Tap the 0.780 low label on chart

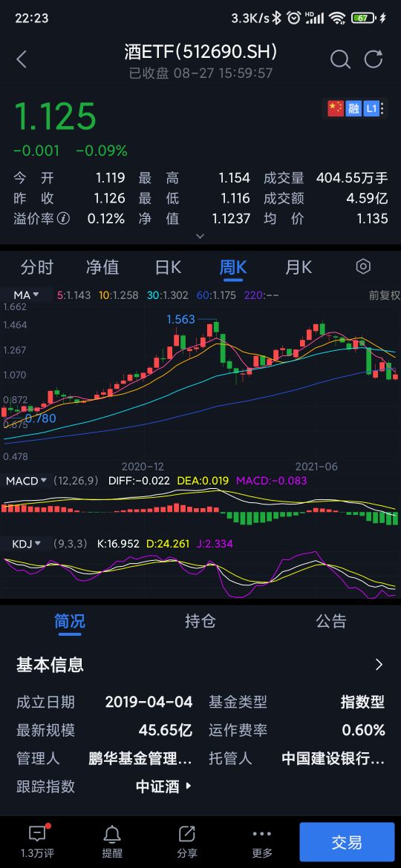40,418
